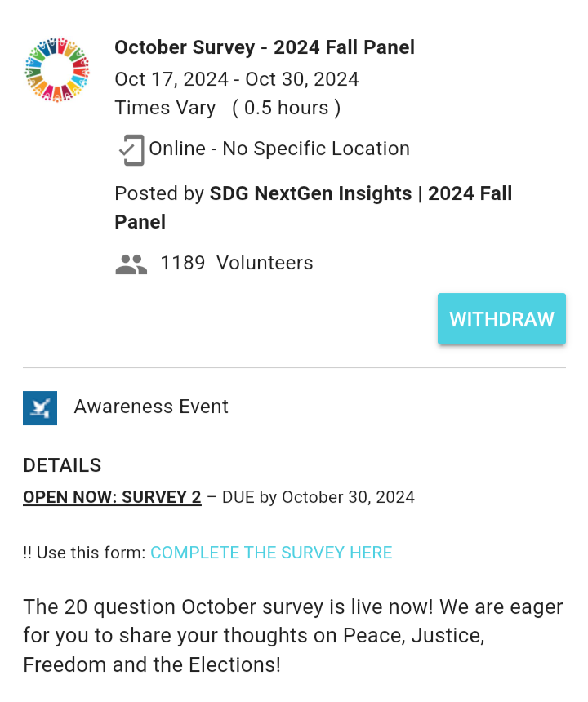Viewport: 588px width, 702px height.
Task: Click the Oct 17 - Oct 30 date range
Action: click(236, 79)
